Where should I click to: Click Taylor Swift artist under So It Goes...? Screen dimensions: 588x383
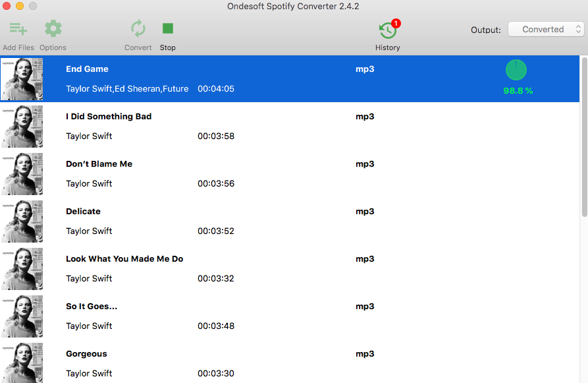(x=89, y=326)
